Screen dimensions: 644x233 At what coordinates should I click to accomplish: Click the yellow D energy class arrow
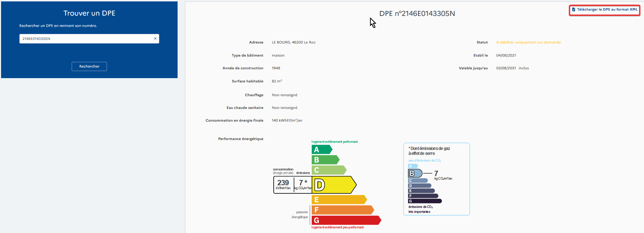[334, 185]
